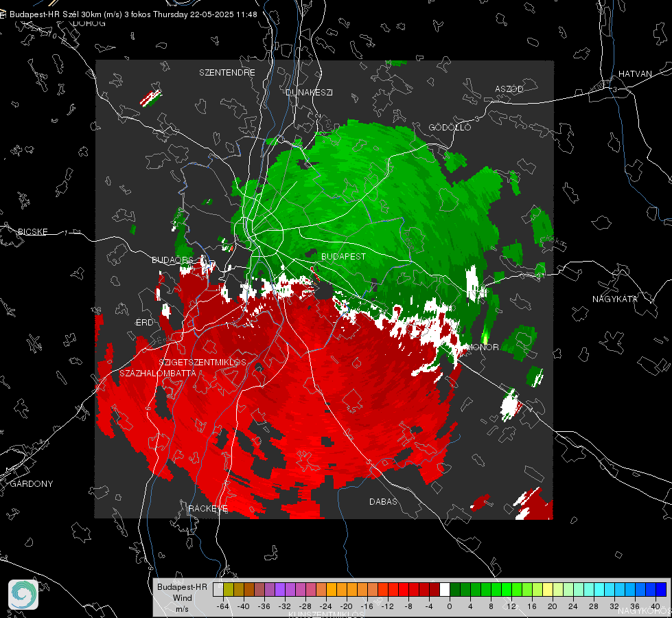Click the -32 value on the legend scale
Screen dimensions: 672x618
coord(285,606)
